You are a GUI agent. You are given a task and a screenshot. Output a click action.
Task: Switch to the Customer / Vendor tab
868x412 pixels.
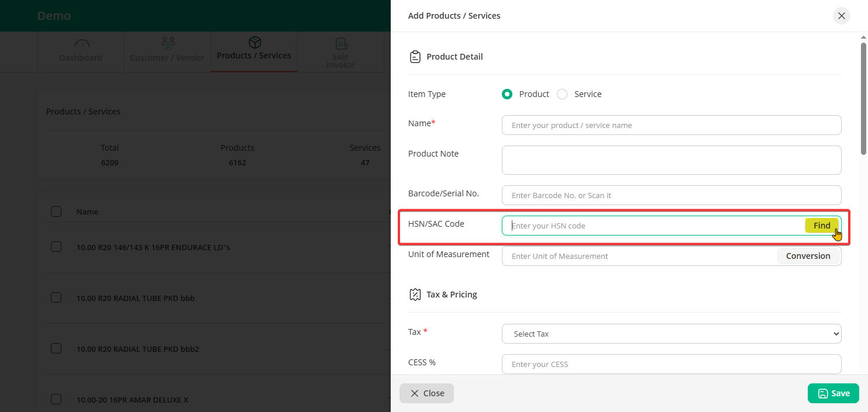tap(167, 57)
